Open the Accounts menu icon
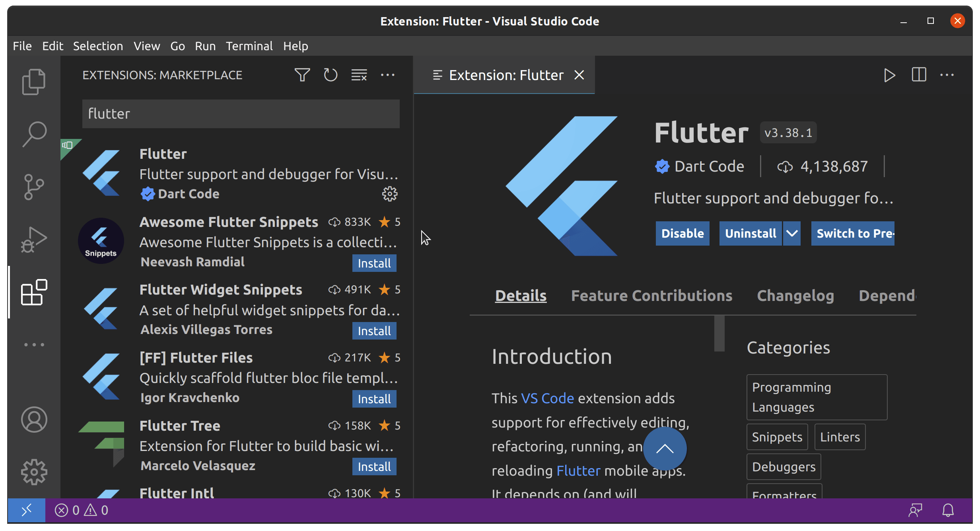980x531 pixels. point(34,419)
